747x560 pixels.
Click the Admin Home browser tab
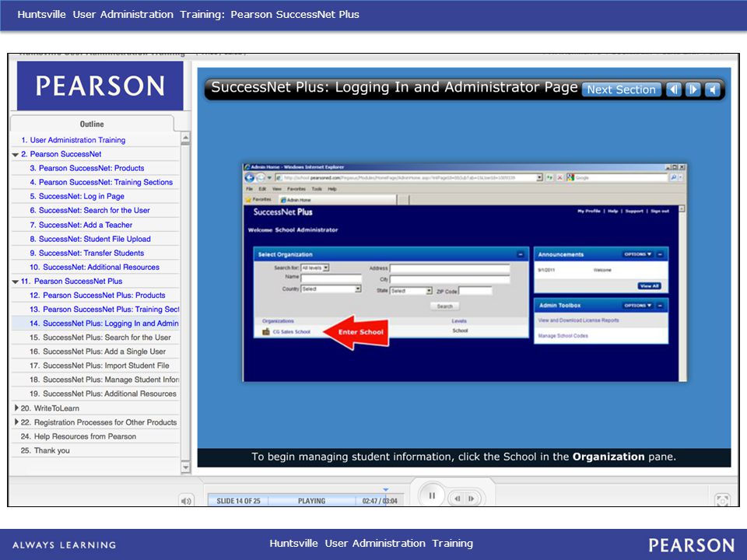coord(337,200)
